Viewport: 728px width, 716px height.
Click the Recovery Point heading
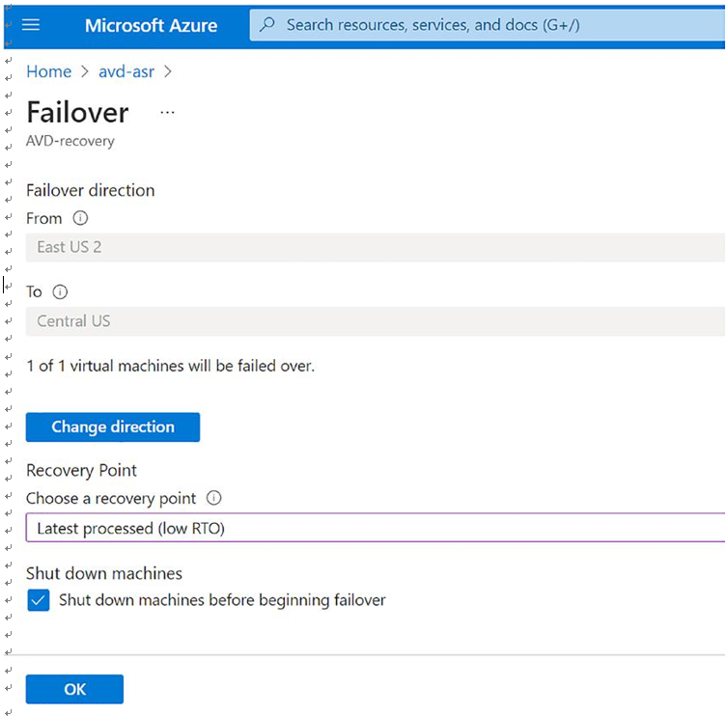[x=81, y=470]
